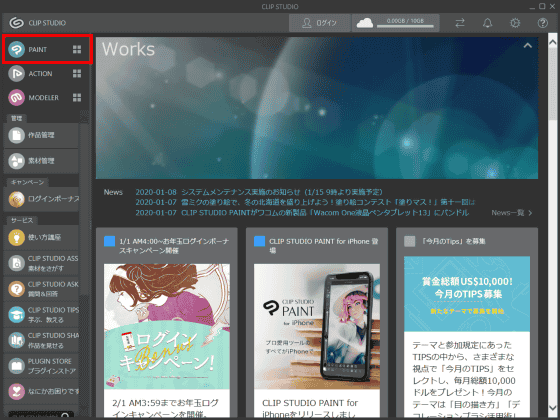Open 「今月のTips」を募集 card title
Screen dimensions: 560x420
(453, 241)
